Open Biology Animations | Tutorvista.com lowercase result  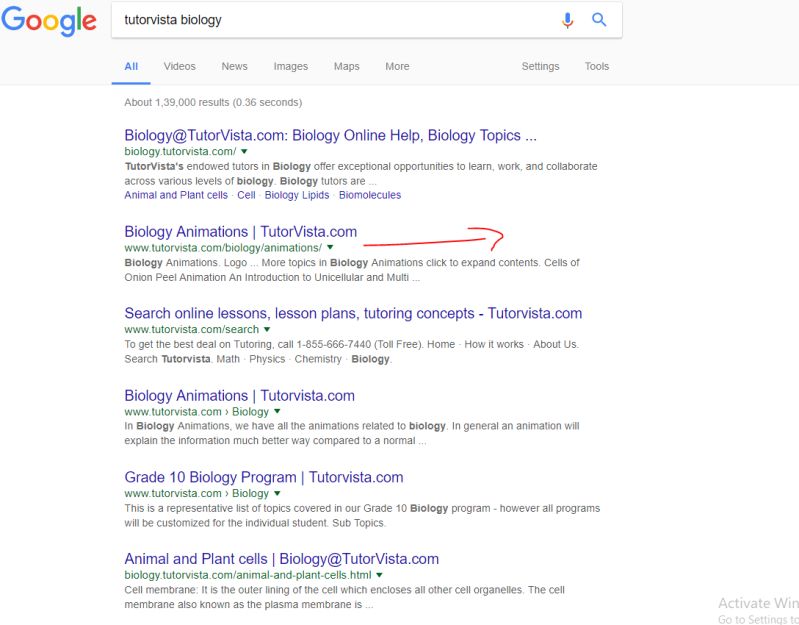239,396
